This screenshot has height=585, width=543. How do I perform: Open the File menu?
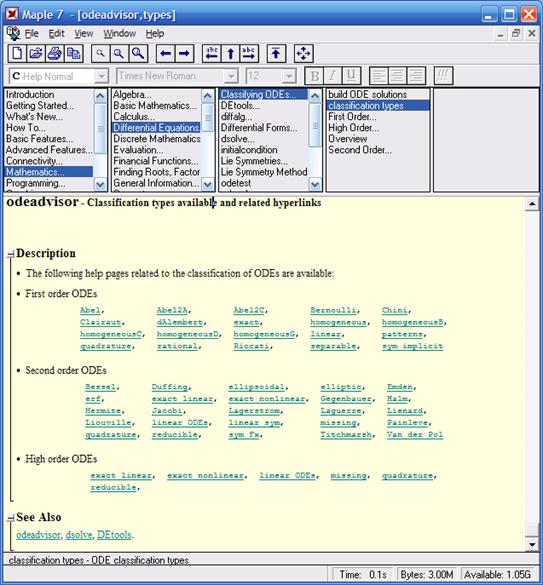click(x=32, y=34)
